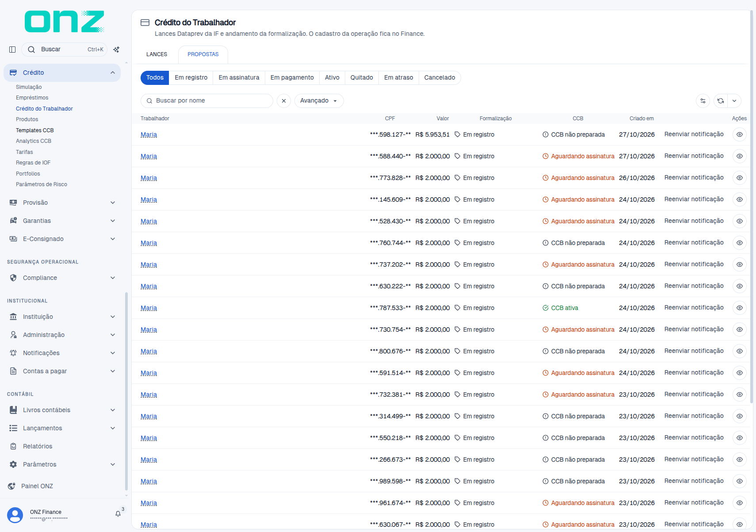Screen dimensions: 756x532
Task: Filter by Cancelado status
Action: (439, 78)
